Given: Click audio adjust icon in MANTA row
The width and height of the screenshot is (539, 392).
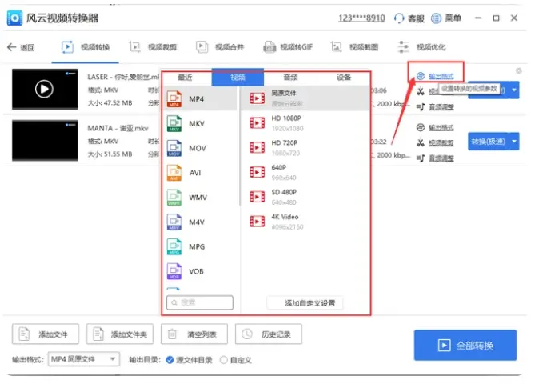Looking at the screenshot, I should [x=421, y=158].
